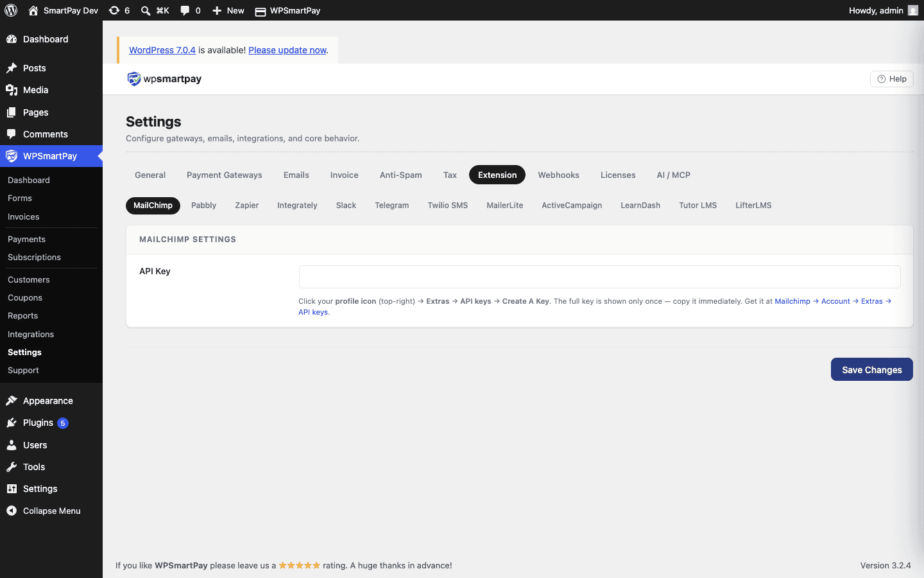Click the five-star rating icons
924x578 pixels.
[299, 565]
